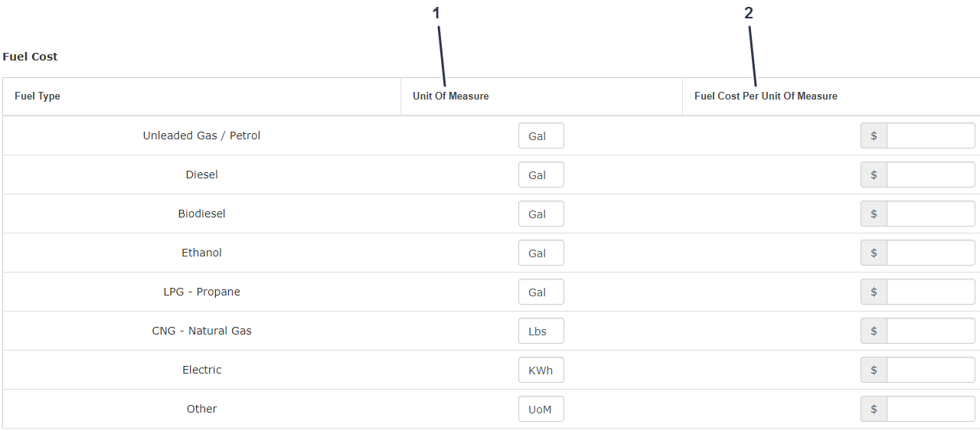
Task: Click the Other UoM unit field
Action: pyautogui.click(x=541, y=409)
